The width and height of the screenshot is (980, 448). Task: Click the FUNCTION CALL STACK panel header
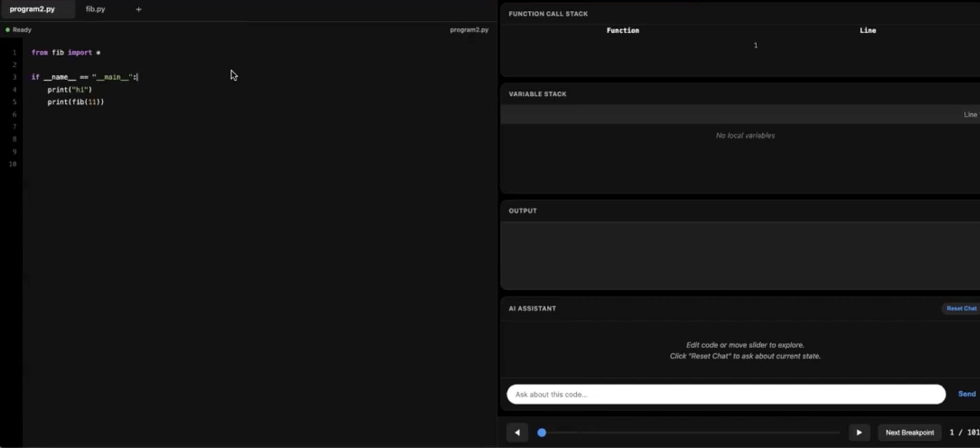coord(548,13)
